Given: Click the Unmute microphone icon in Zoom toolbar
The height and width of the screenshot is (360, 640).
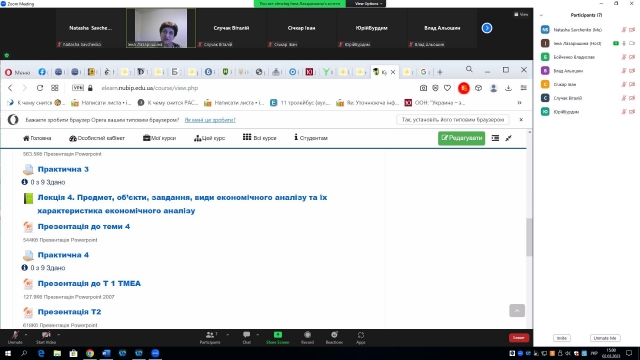Looking at the screenshot, I should click(15, 335).
